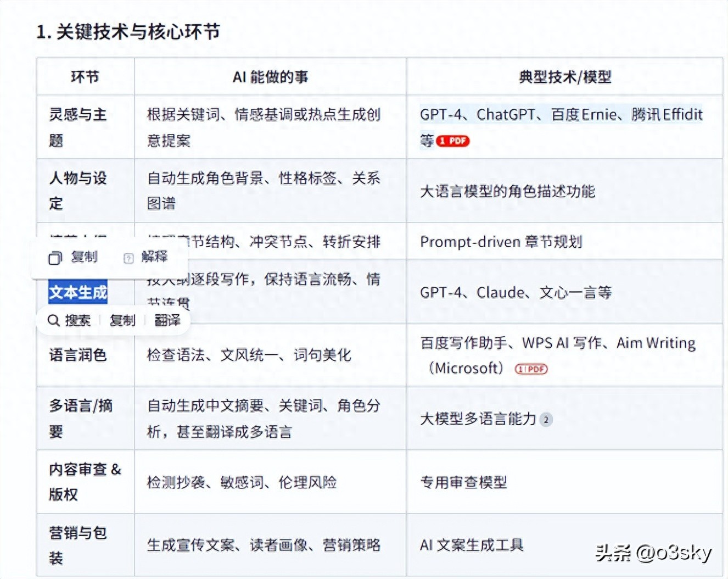Click the circled 2 citation after 大模型多语言能力
This screenshot has height=579, width=728.
(546, 420)
